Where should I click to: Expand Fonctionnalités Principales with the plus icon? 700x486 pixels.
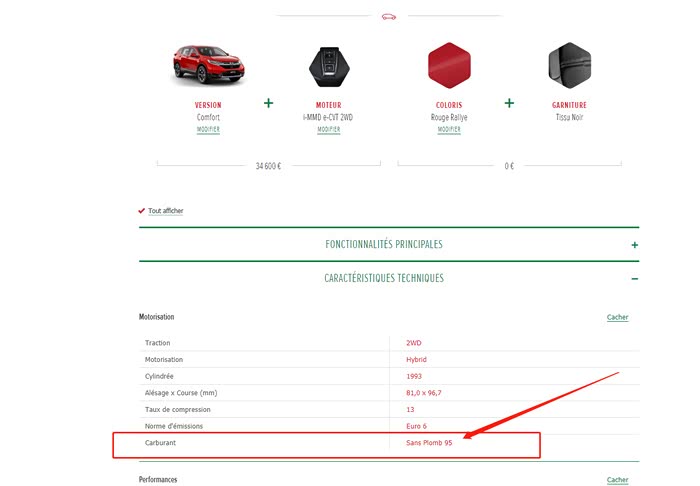[x=634, y=245]
